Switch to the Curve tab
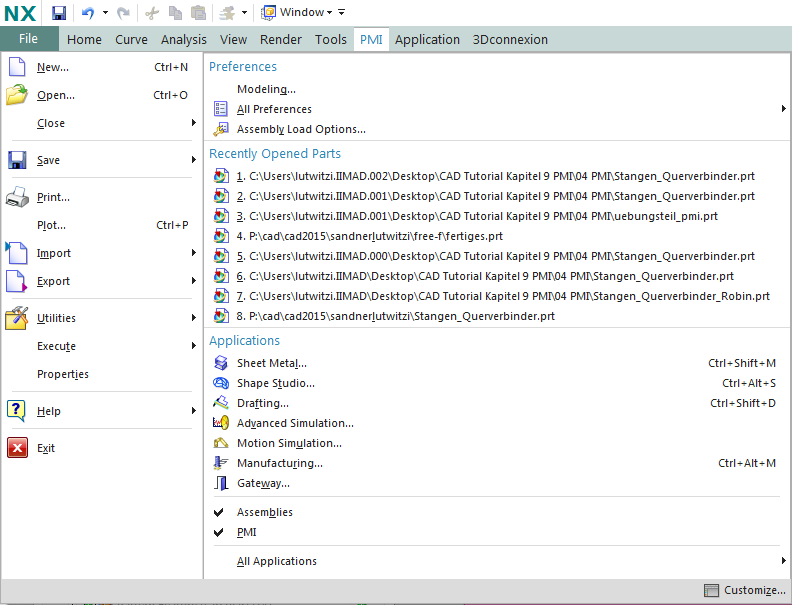Image resolution: width=792 pixels, height=605 pixels. click(131, 39)
